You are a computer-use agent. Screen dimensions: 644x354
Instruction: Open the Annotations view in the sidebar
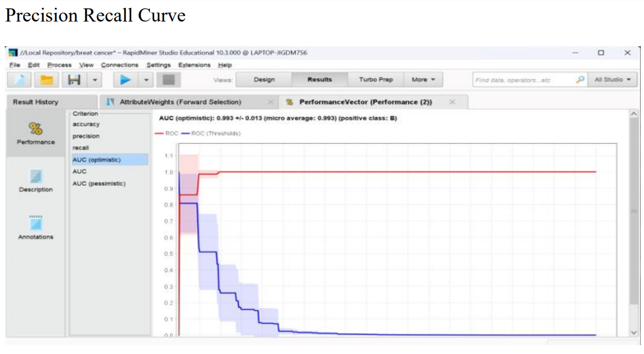[x=36, y=227]
